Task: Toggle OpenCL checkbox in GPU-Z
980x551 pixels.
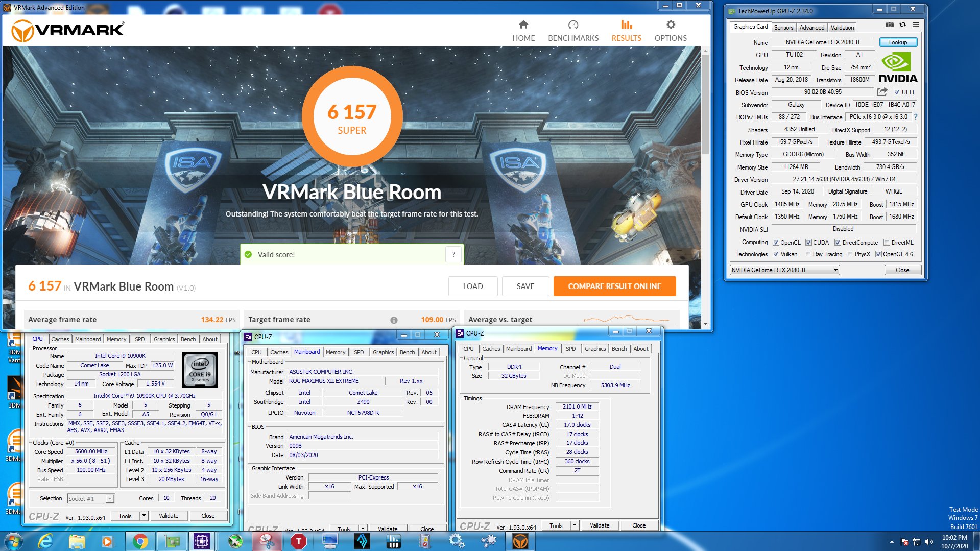Action: point(776,243)
